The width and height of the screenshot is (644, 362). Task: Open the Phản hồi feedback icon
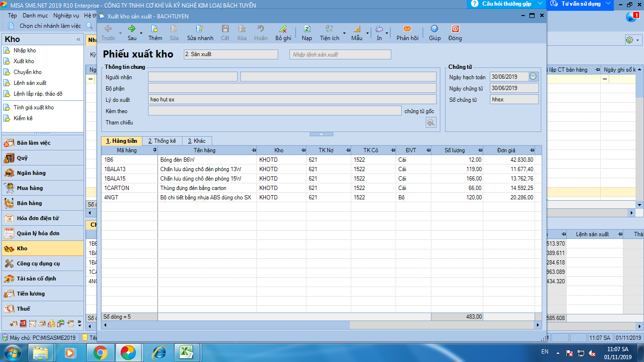point(407,29)
